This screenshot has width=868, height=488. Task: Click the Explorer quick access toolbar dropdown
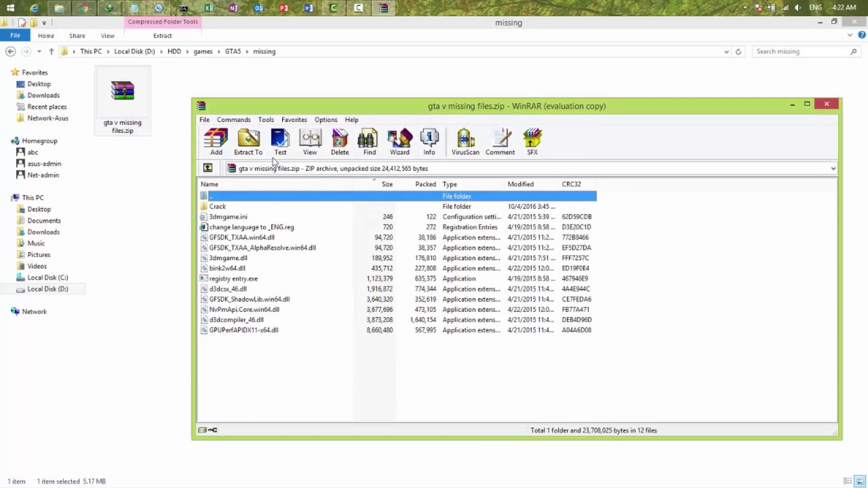(44, 23)
